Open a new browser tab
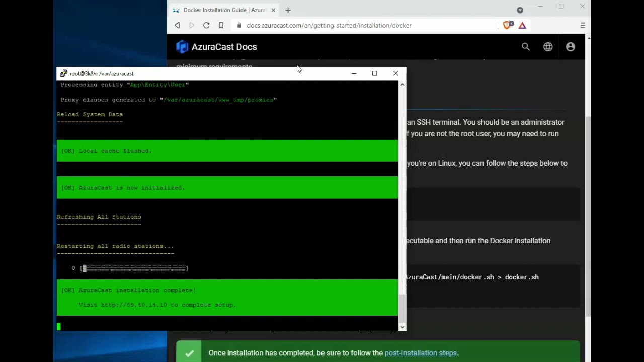This screenshot has width=644, height=362. coord(288,10)
